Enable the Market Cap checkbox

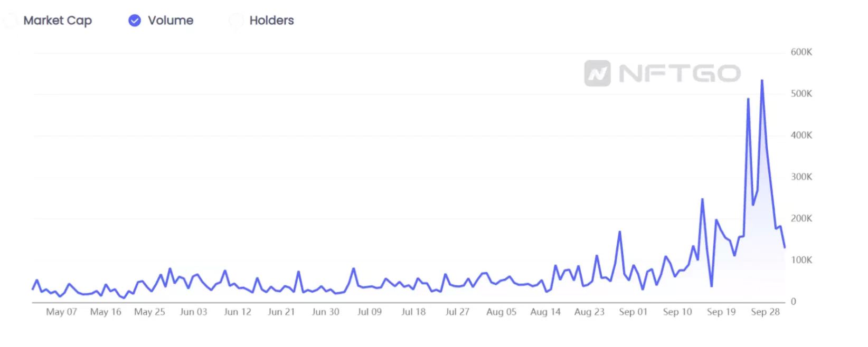tap(11, 21)
